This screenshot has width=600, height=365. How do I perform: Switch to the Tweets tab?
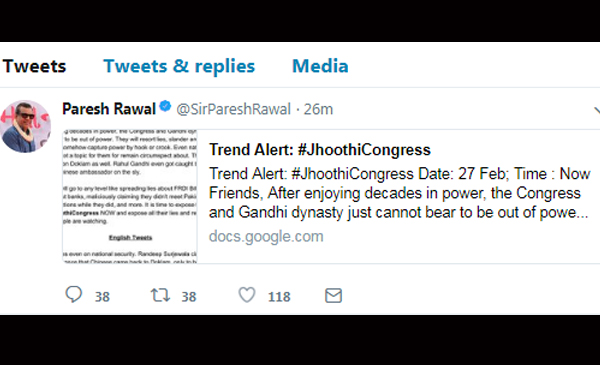tap(34, 66)
